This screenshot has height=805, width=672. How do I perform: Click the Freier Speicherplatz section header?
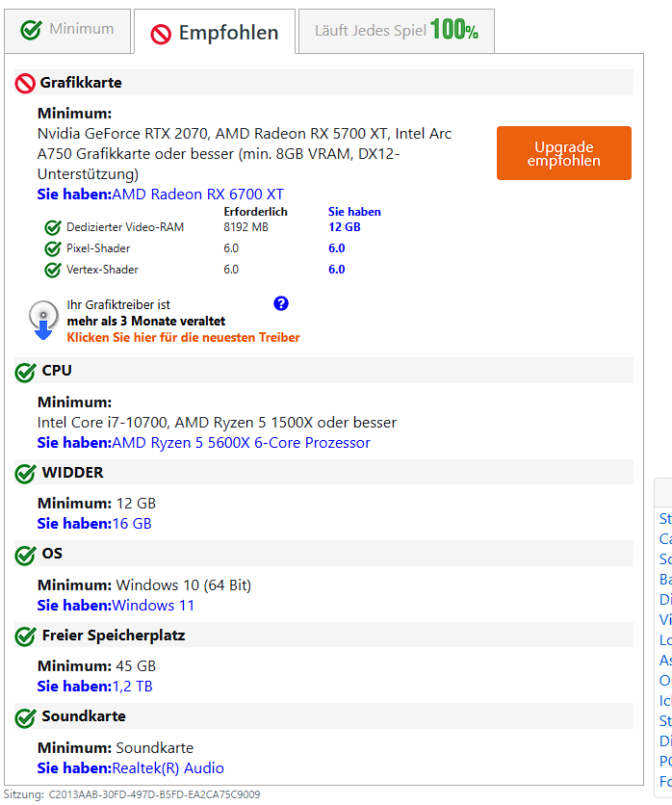pyautogui.click(x=323, y=636)
